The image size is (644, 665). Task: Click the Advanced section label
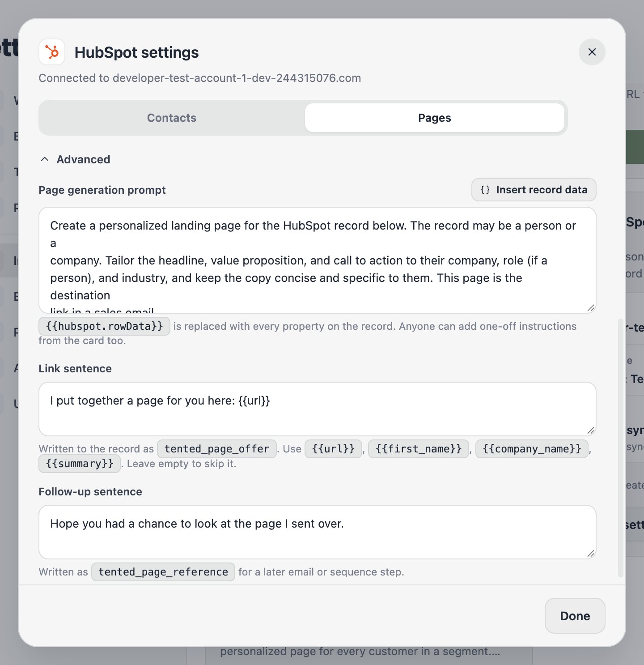(83, 159)
